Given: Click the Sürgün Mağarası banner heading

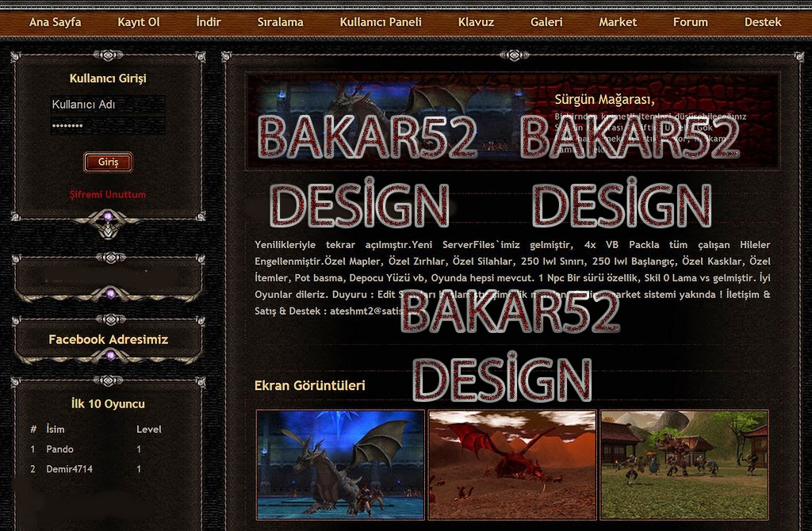Looking at the screenshot, I should coord(604,99).
